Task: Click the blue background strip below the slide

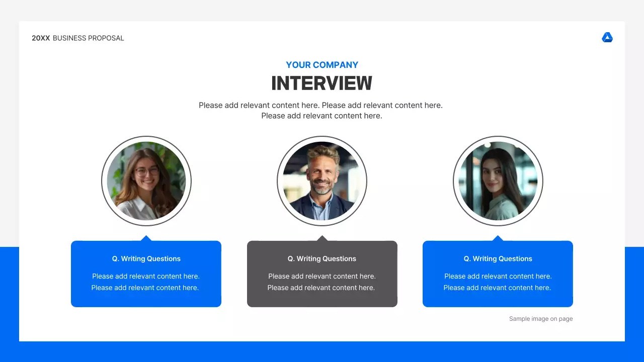Action: coord(322,352)
